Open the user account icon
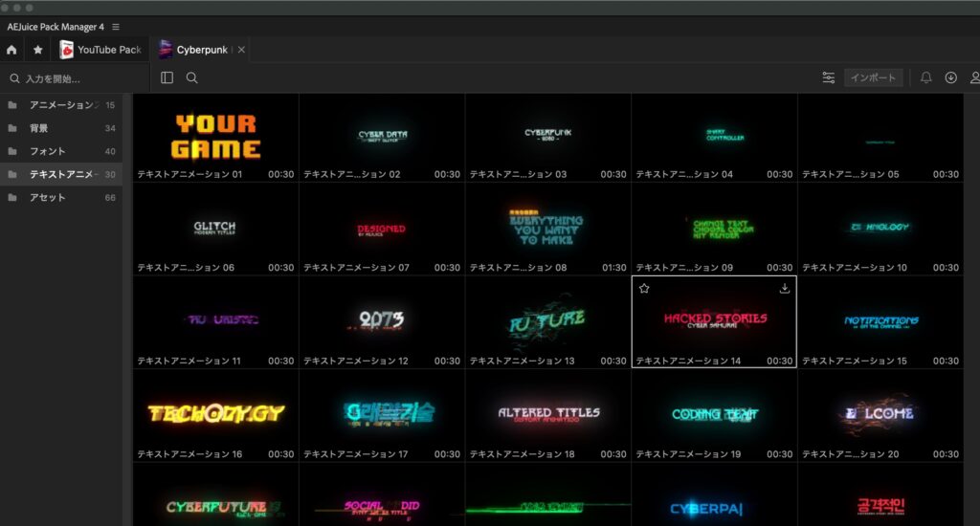The height and width of the screenshot is (526, 980). (x=975, y=77)
